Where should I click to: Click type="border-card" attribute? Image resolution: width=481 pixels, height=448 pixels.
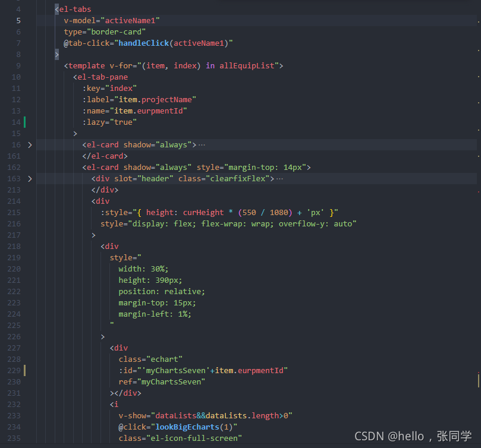(105, 32)
